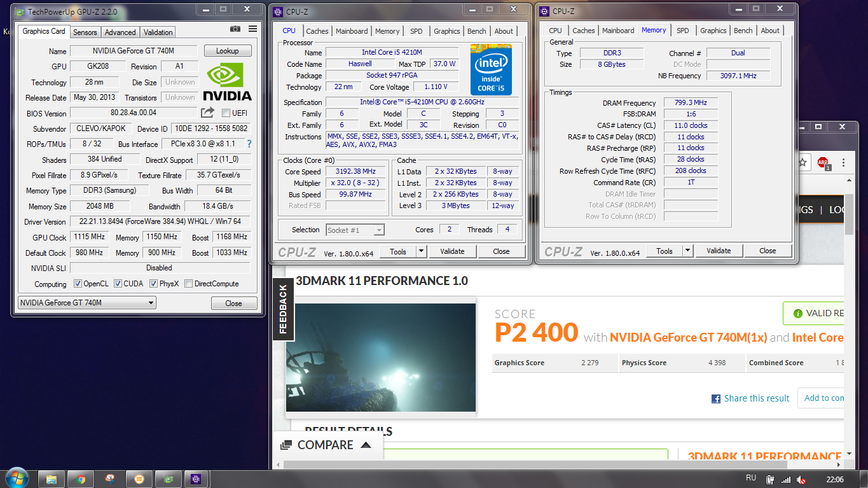Click the GPU Name field 'NVIDIA GeForce GT 740M'
Image resolution: width=868 pixels, height=488 pixels.
pos(135,51)
